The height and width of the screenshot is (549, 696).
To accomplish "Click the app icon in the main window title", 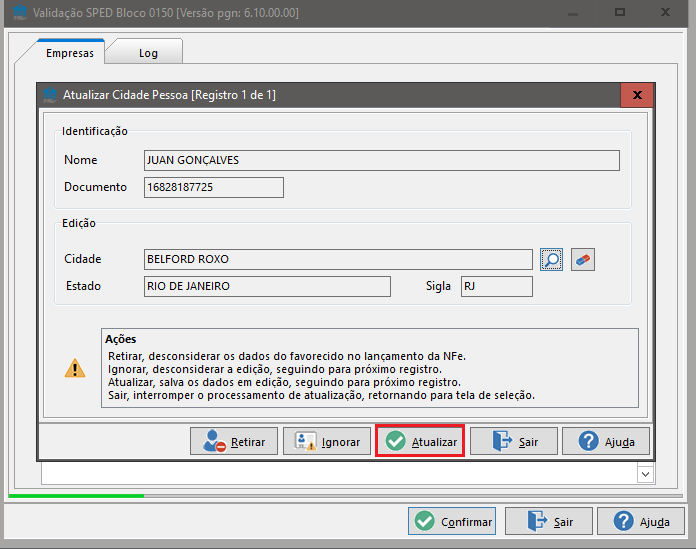I will pos(20,12).
